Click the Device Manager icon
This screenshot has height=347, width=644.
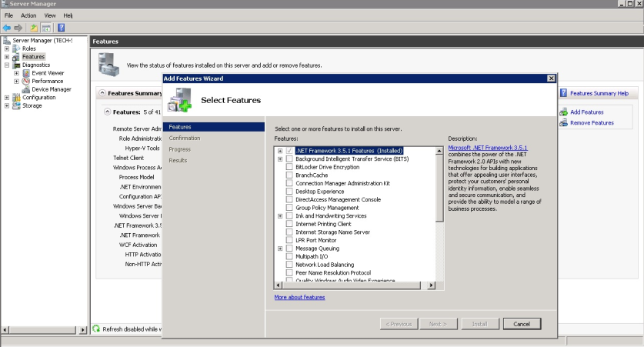pyautogui.click(x=26, y=89)
